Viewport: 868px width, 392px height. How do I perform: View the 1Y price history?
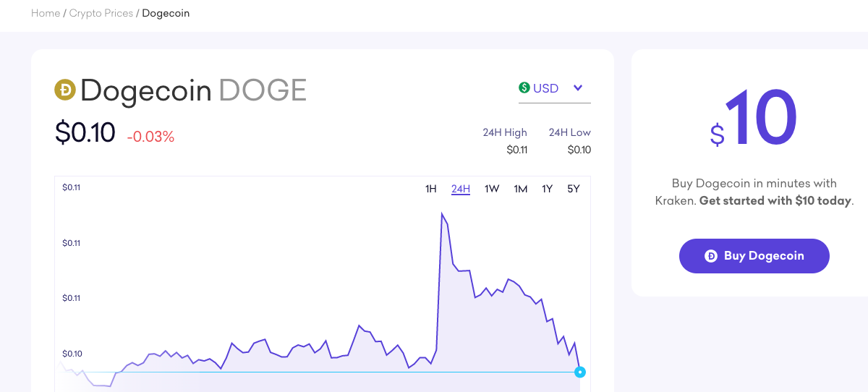(548, 189)
